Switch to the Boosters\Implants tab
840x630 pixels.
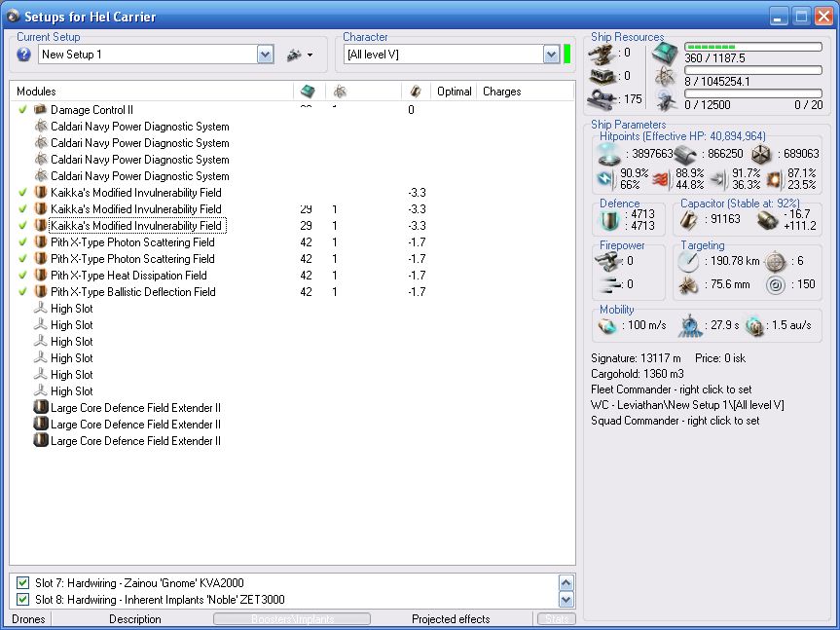[x=292, y=619]
